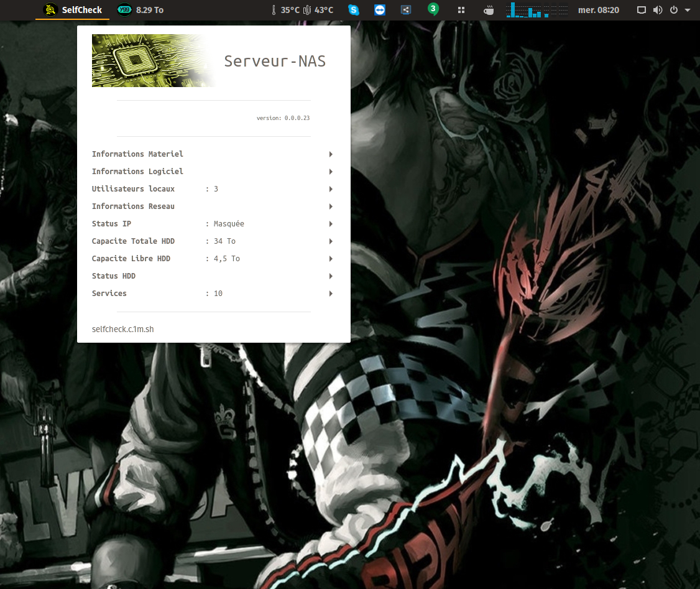Open the disk space indicator showing 8.29 To
This screenshot has height=589, width=700.
coord(140,10)
